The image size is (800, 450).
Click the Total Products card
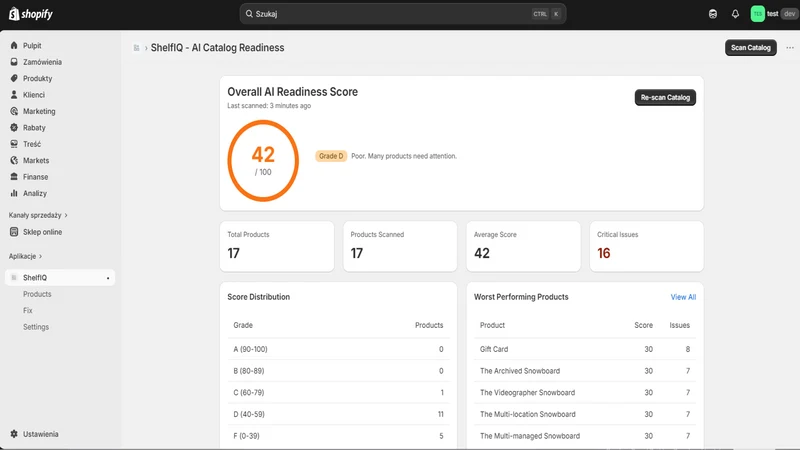point(277,246)
